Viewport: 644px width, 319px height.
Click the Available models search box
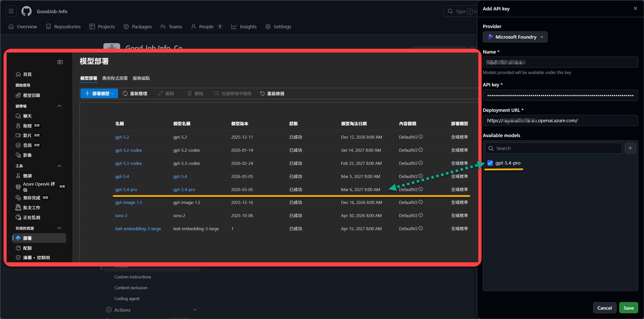[x=553, y=148]
